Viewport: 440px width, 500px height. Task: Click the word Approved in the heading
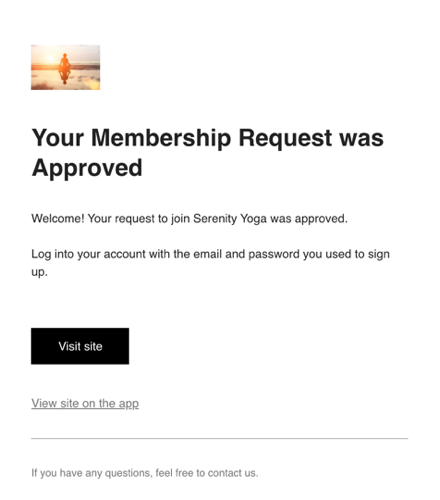tap(87, 168)
